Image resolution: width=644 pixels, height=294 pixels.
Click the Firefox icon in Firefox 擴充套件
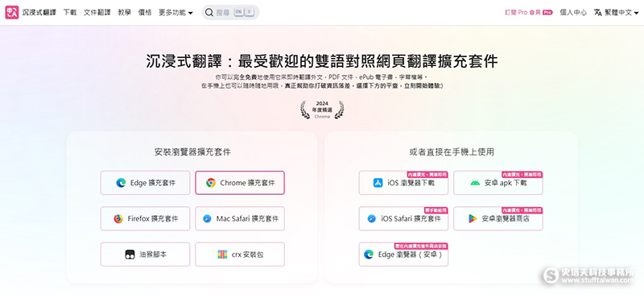tap(118, 219)
